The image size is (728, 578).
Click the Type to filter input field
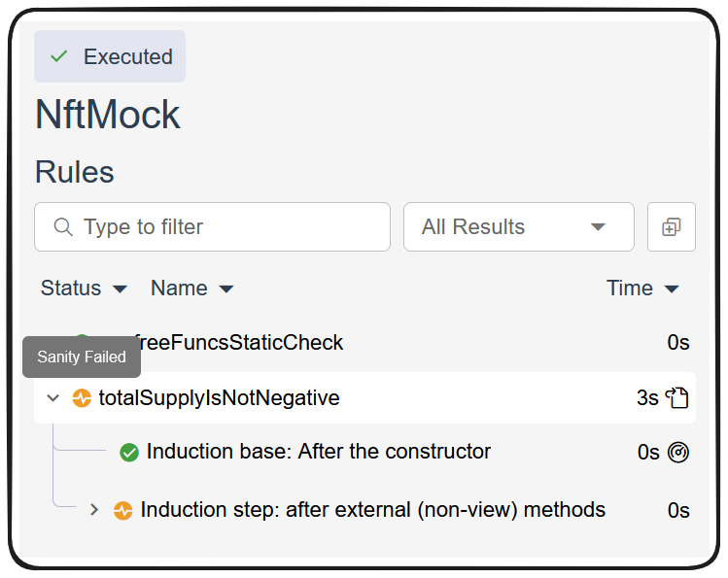tap(224, 227)
